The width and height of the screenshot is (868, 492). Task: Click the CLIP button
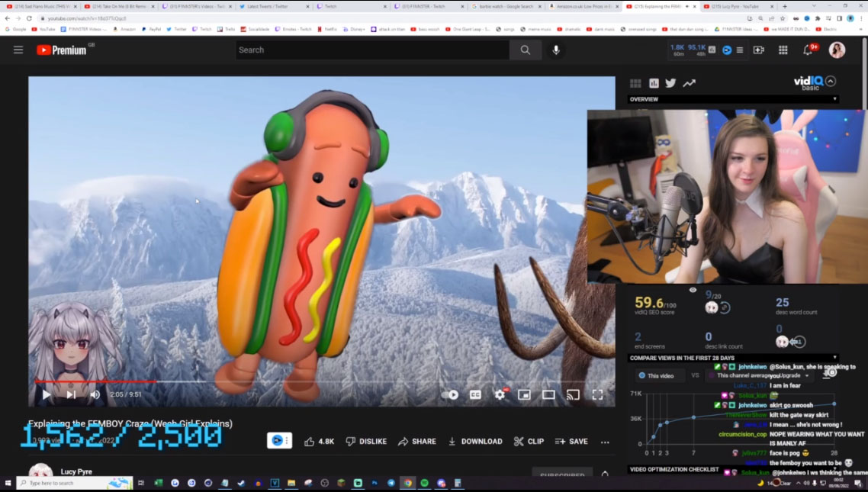(x=529, y=441)
